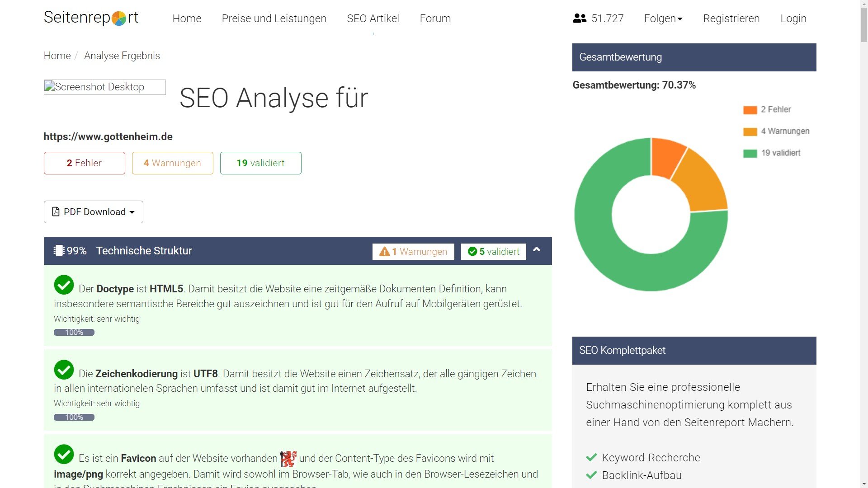Click green checkmark beside Zeichenkodierung result
This screenshot has width=868, height=488.
[64, 370]
